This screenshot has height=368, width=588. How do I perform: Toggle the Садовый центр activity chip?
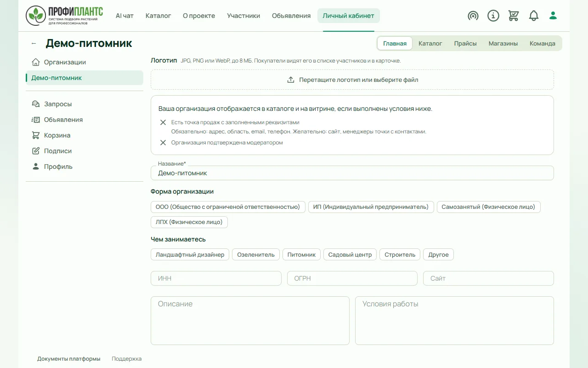point(350,254)
